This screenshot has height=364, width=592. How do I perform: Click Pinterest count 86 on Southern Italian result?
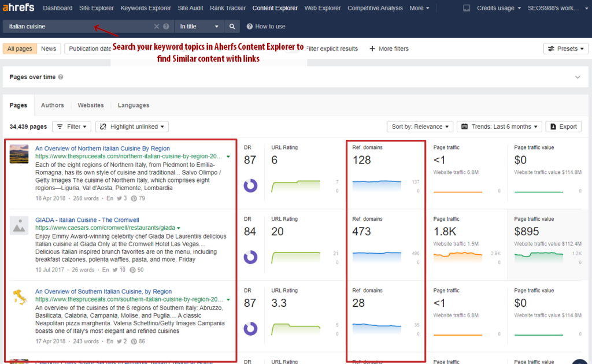click(x=138, y=341)
